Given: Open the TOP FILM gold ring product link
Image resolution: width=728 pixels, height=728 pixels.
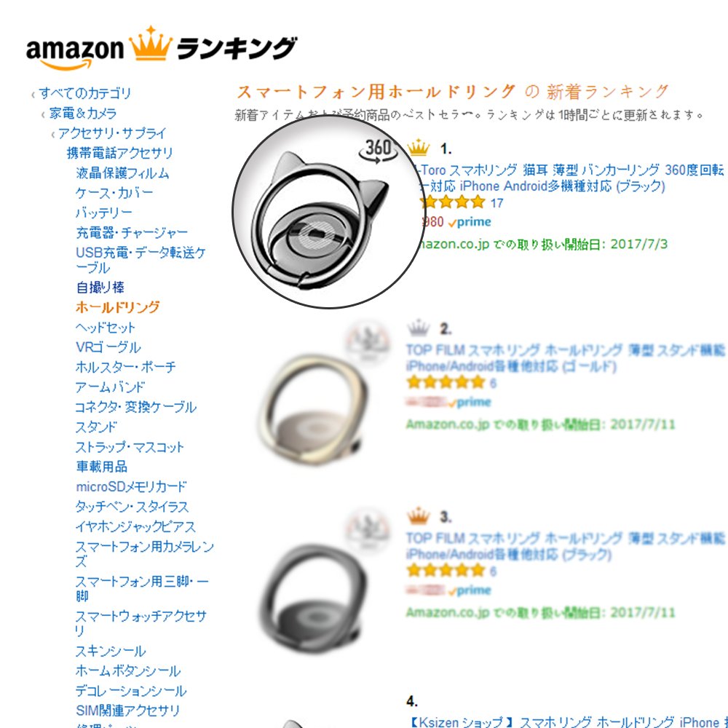Looking at the screenshot, I should coord(565,358).
